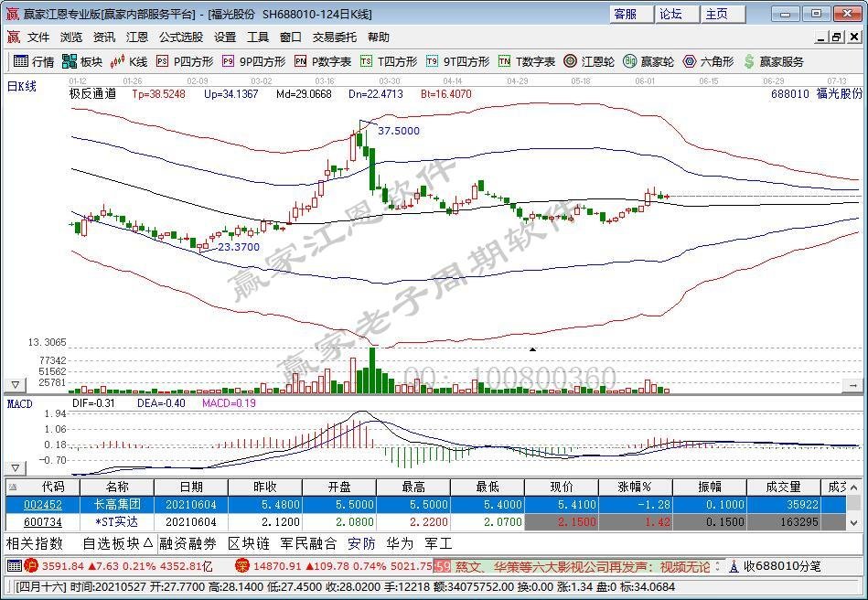Open the 交易委托 menu
Image resolution: width=868 pixels, height=600 pixels.
335,37
